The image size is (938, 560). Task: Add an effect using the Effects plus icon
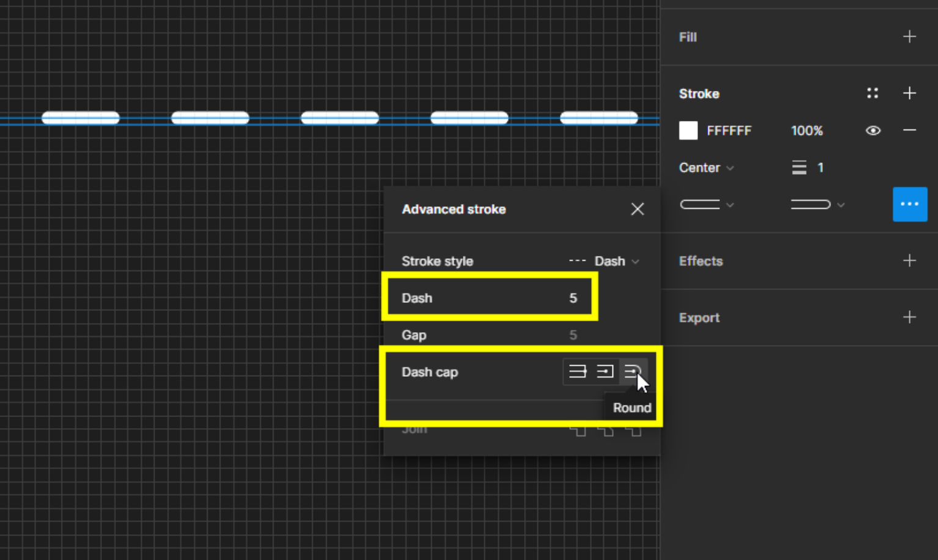pyautogui.click(x=909, y=261)
